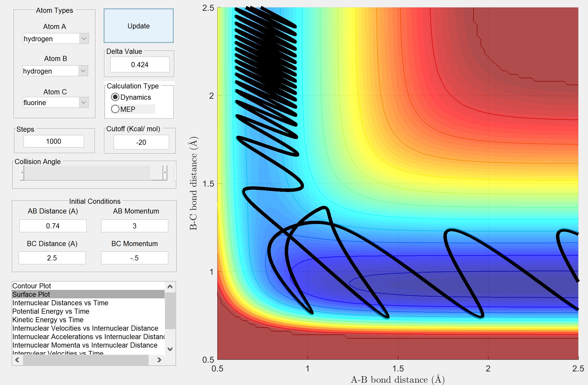
Task: Click the Collision Angle slider track
Action: [87, 173]
